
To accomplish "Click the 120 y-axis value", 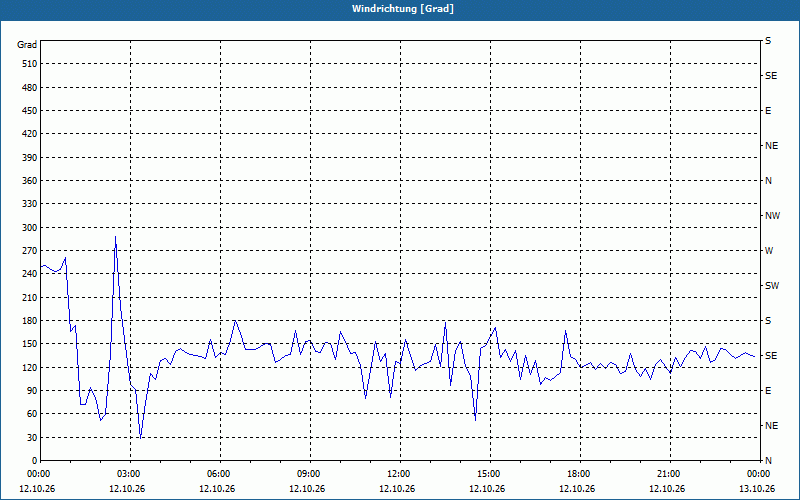I will (30, 367).
